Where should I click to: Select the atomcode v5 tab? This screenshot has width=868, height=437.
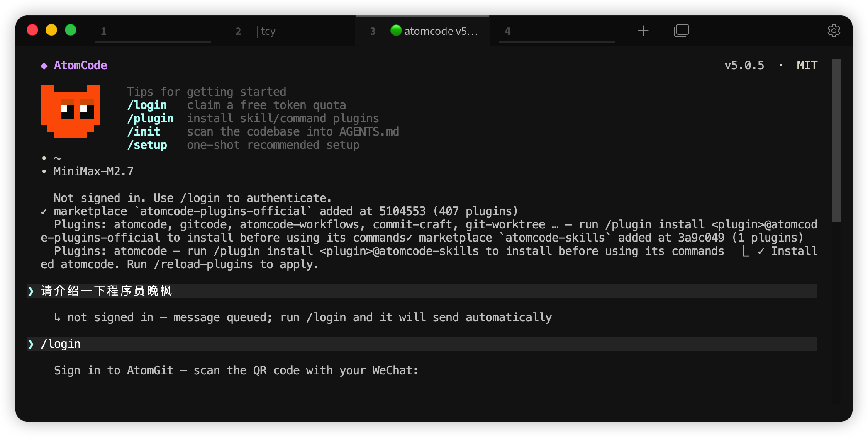422,31
